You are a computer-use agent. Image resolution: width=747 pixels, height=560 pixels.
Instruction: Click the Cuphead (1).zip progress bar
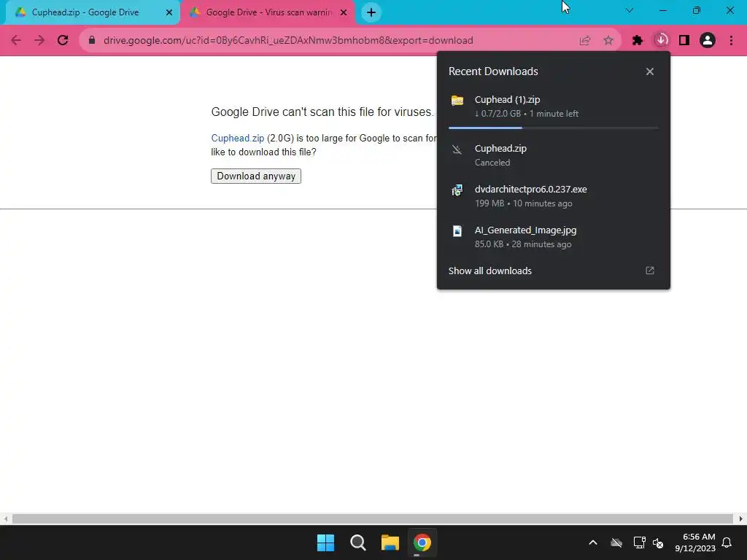(554, 128)
